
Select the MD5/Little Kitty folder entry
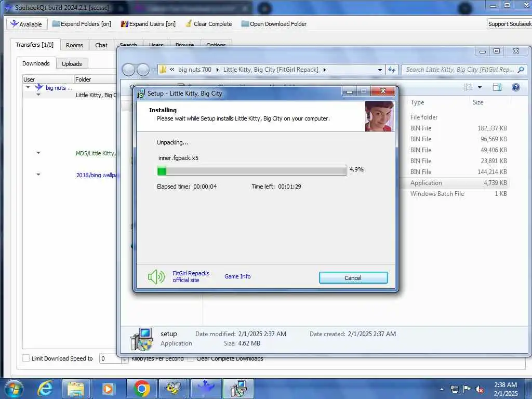96,153
